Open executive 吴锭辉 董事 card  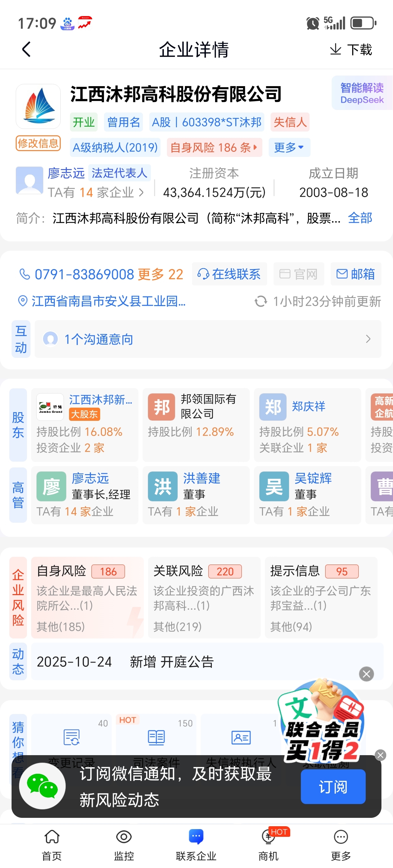click(308, 495)
